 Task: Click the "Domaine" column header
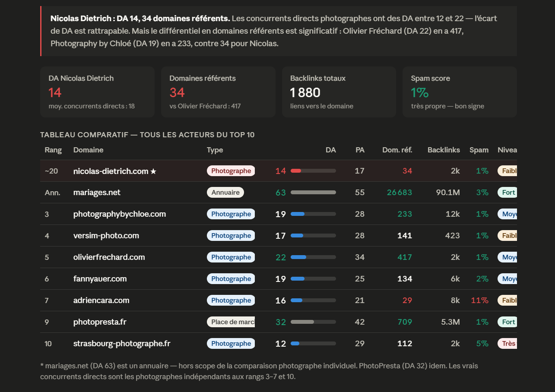coord(89,150)
